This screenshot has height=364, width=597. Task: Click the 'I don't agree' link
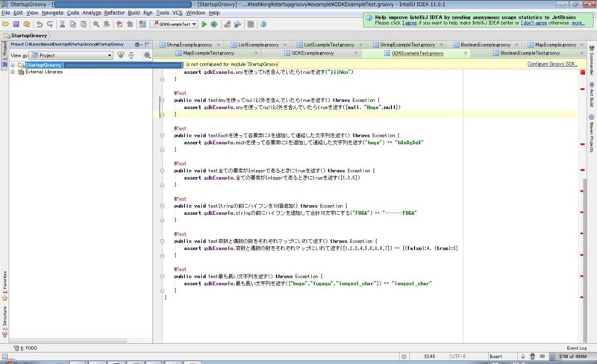click(534, 23)
